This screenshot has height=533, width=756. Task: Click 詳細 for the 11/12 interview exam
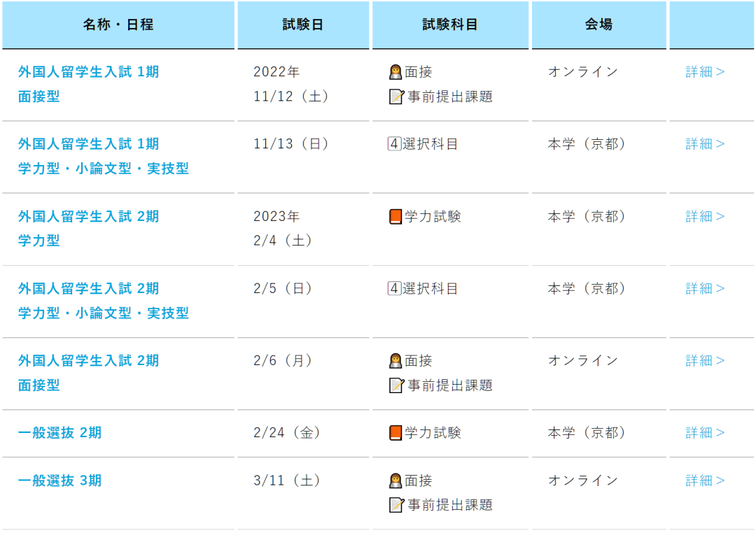pyautogui.click(x=705, y=72)
